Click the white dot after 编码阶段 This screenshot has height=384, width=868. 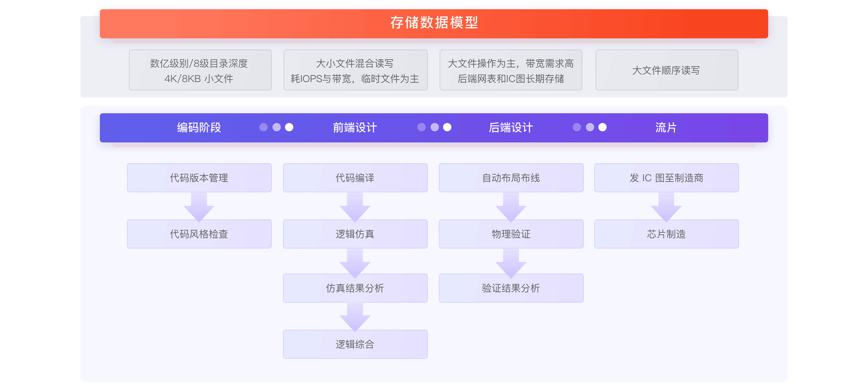(x=289, y=127)
